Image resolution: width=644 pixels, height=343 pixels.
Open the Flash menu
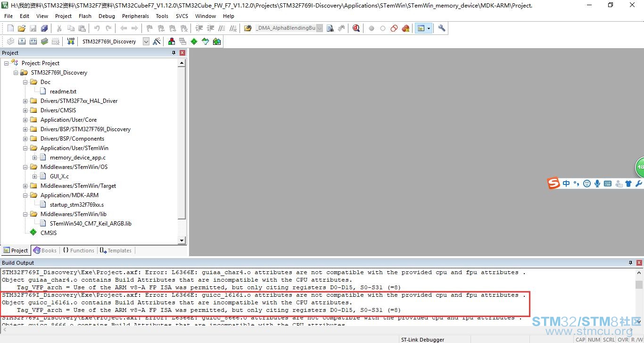click(85, 16)
